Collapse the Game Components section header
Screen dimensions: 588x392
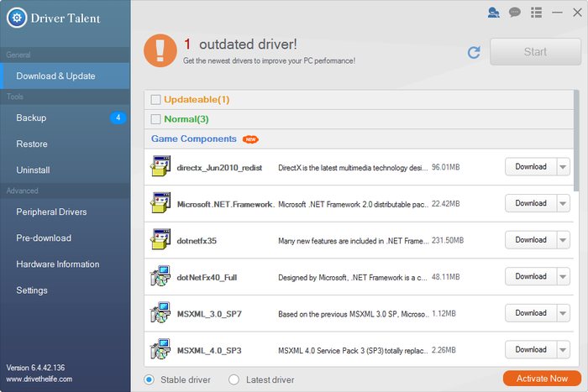(359, 139)
